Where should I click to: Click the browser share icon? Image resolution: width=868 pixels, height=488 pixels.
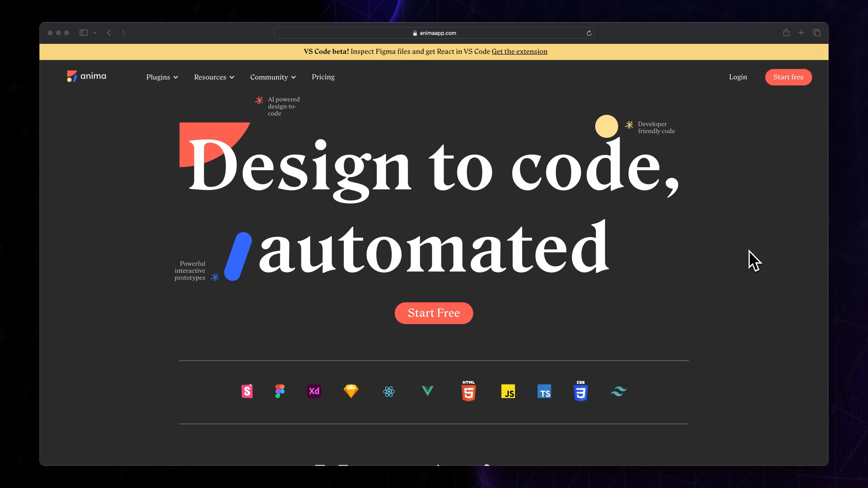[786, 33]
